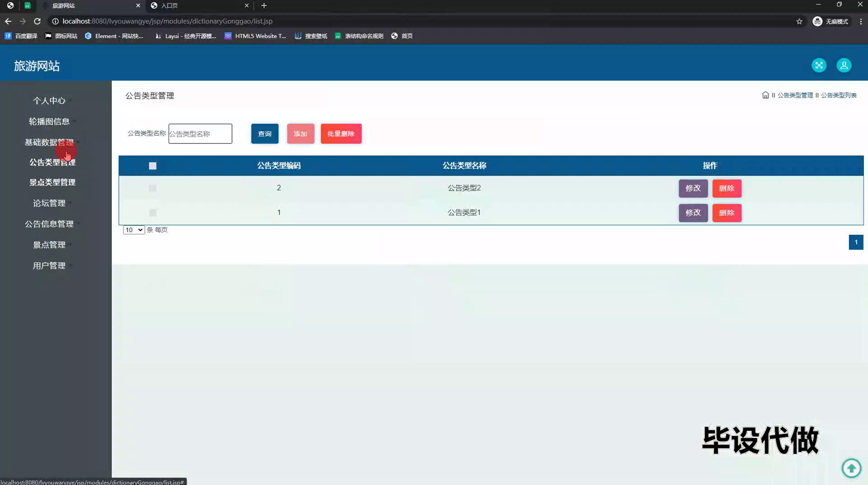868x485 pixels.
Task: Click the 公告类型管理 breadcrumb link
Action: click(x=795, y=95)
